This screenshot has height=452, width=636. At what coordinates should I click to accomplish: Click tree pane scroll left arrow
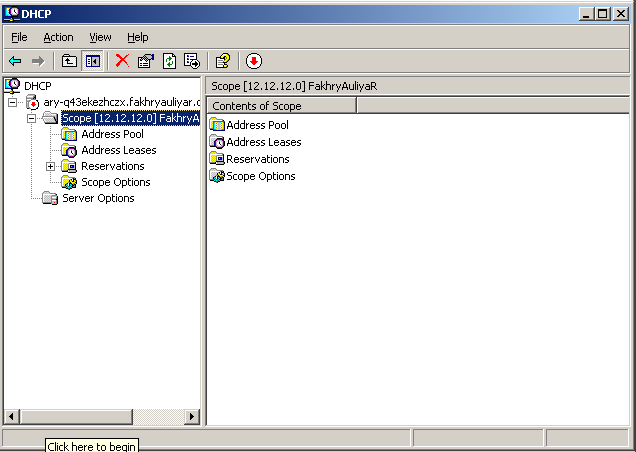click(11, 417)
